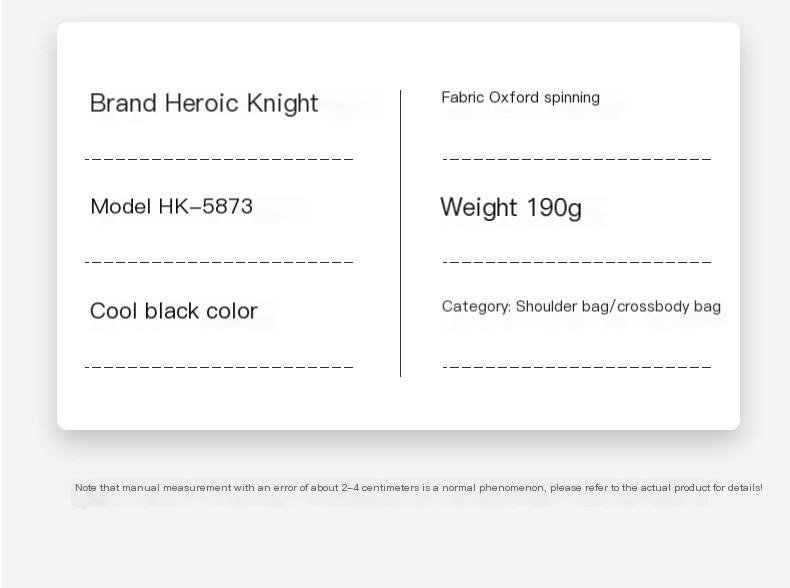790x588 pixels.
Task: Select the "Cool black color" text
Action: click(174, 311)
